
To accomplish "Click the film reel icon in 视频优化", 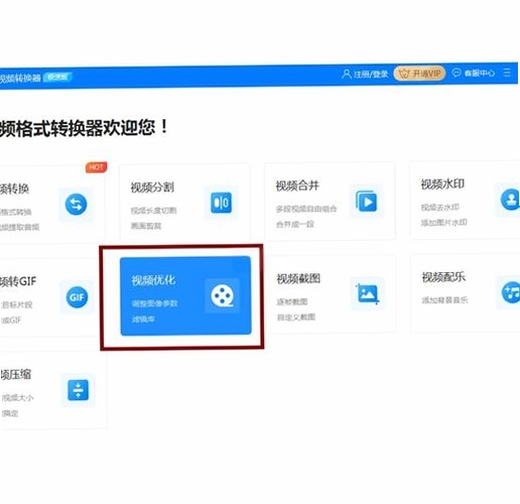I will tap(222, 296).
